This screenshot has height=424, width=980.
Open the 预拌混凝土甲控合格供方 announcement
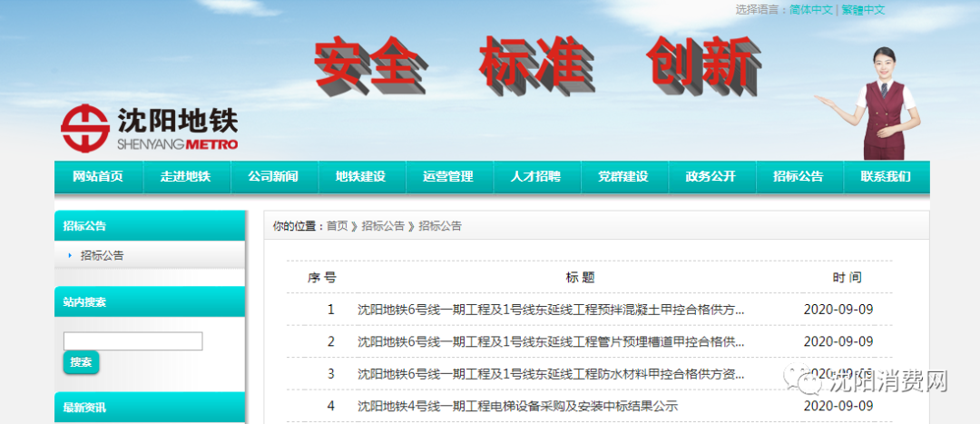coord(551,310)
